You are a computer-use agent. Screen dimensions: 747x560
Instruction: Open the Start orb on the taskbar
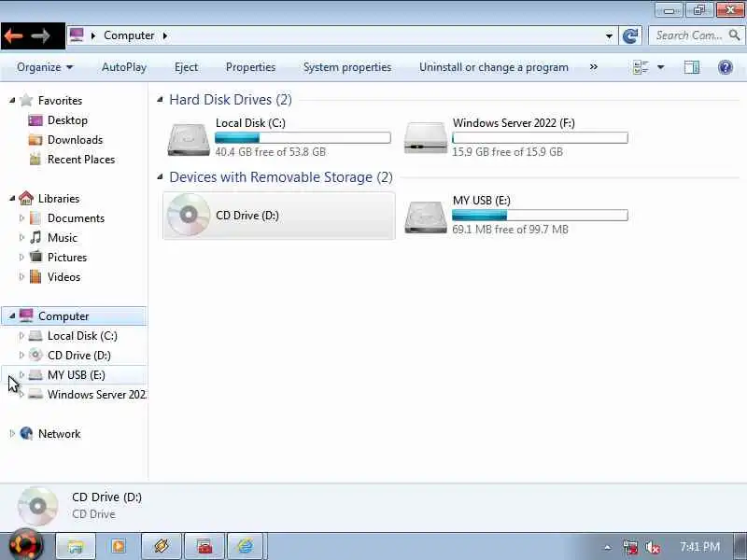[x=25, y=546]
